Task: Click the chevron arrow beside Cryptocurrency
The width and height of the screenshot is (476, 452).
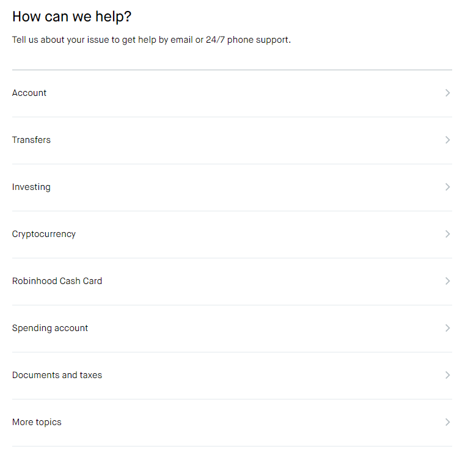Action: click(x=447, y=234)
